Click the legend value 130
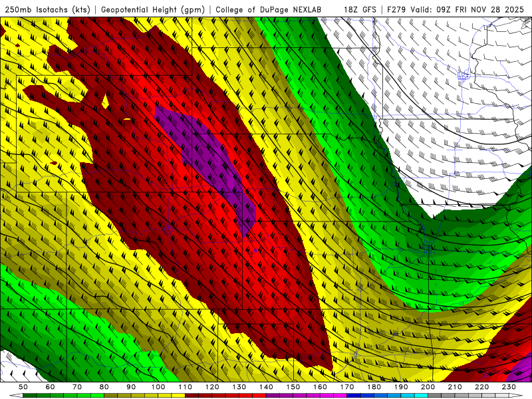532x399 pixels. [239, 387]
